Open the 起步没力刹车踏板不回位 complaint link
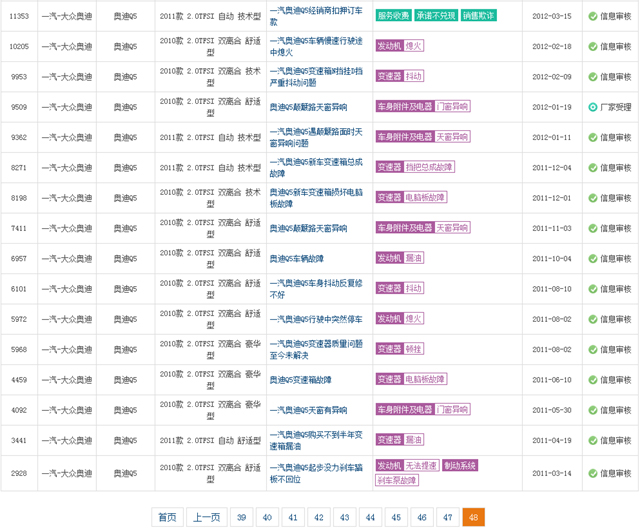 316,473
